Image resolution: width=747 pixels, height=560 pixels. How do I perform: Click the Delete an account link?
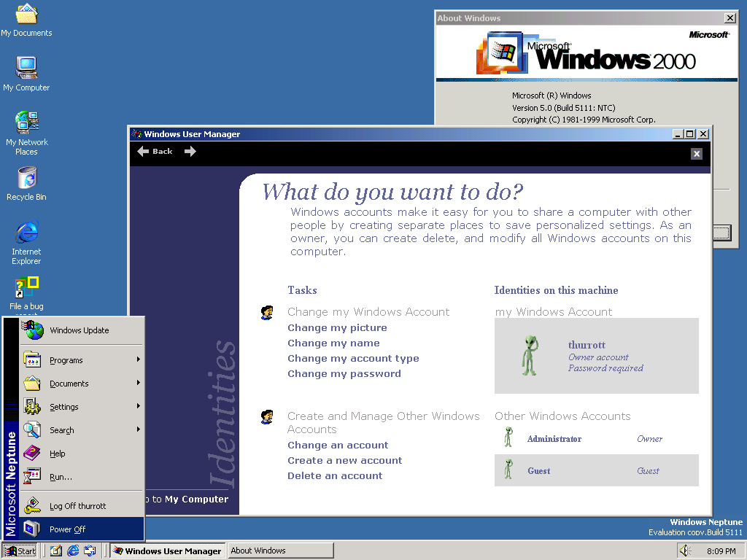[335, 475]
